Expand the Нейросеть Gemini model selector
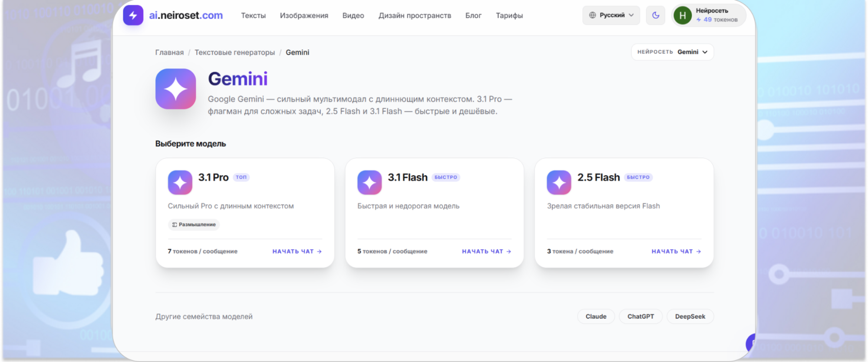 pos(672,52)
